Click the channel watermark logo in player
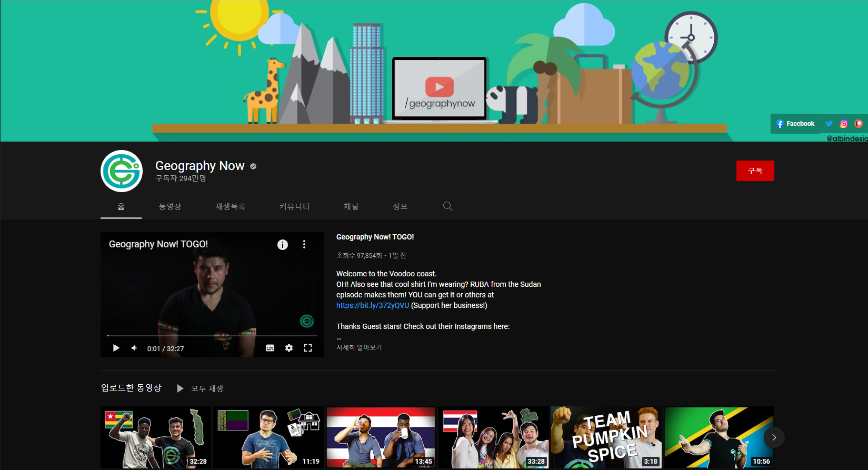This screenshot has height=470, width=868. click(x=307, y=321)
